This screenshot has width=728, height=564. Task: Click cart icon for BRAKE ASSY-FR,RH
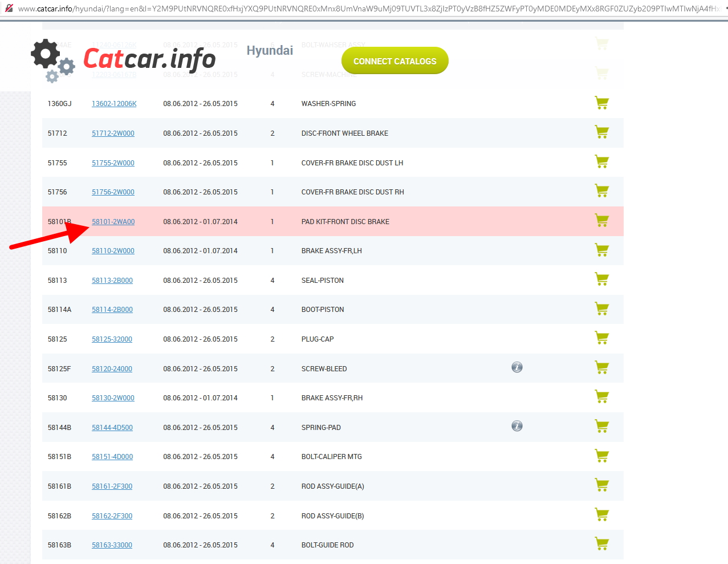click(x=601, y=397)
